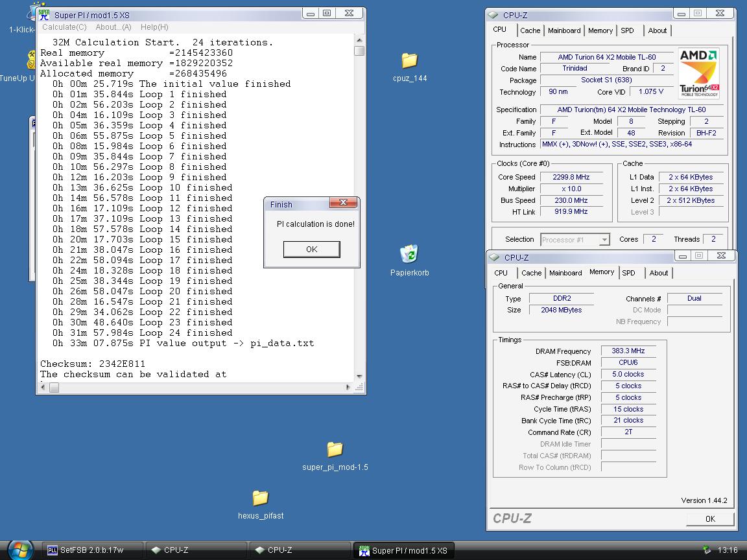Click the system tray network icon
This screenshot has height=560, width=747.
pos(707,550)
